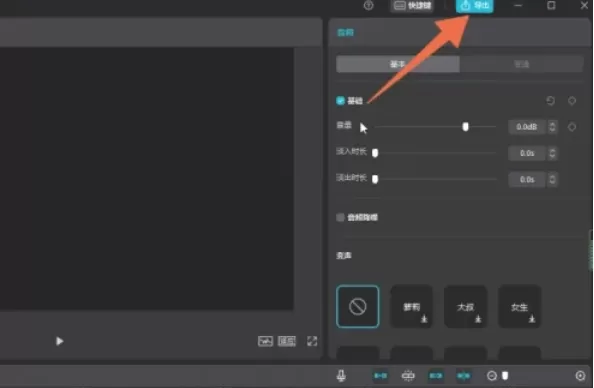Open the video scopes icon in preview

click(x=265, y=341)
